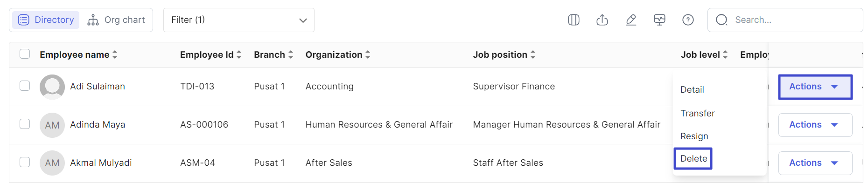Choose Transfer in the actions menu
Screen dimensions: 868x183
coord(697,113)
